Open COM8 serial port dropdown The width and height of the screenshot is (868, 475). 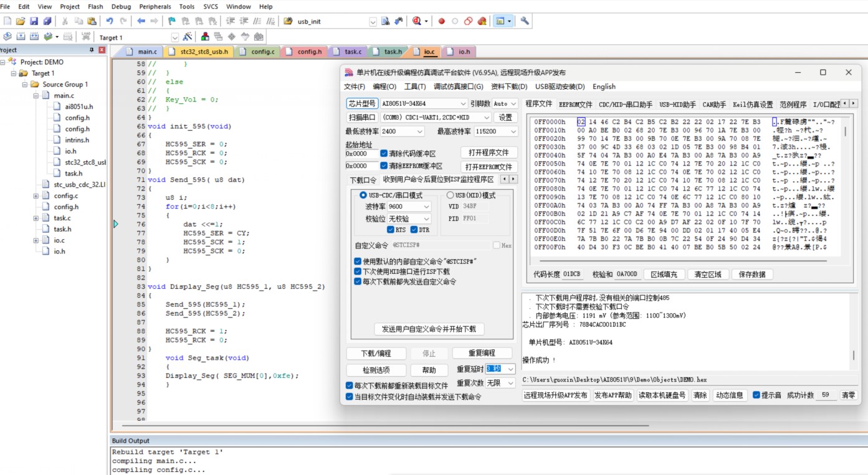(x=486, y=117)
